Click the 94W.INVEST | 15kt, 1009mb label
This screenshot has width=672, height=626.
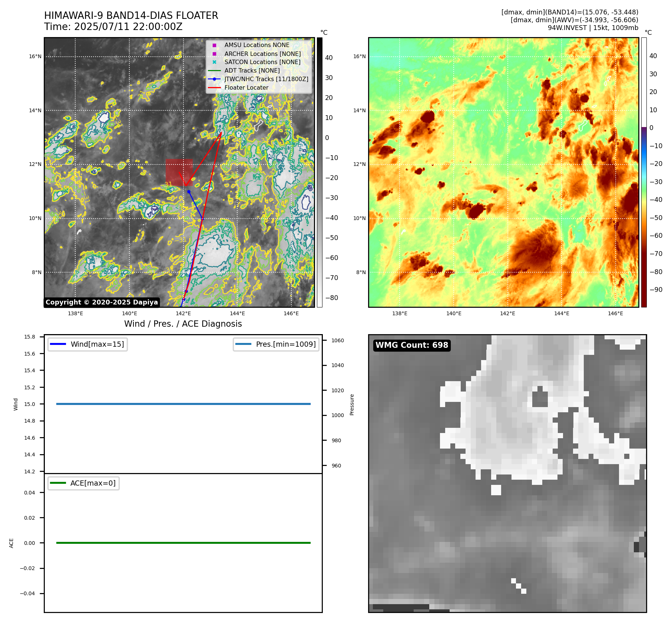click(x=593, y=28)
